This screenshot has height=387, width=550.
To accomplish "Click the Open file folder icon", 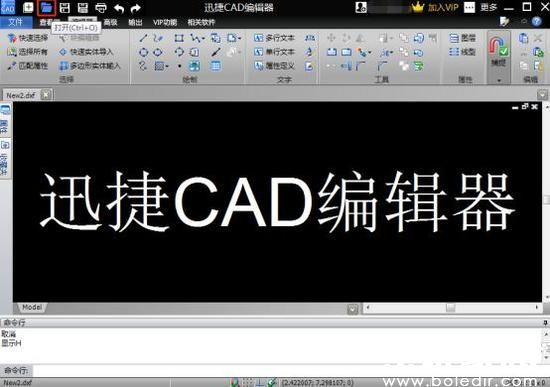I will [x=46, y=7].
